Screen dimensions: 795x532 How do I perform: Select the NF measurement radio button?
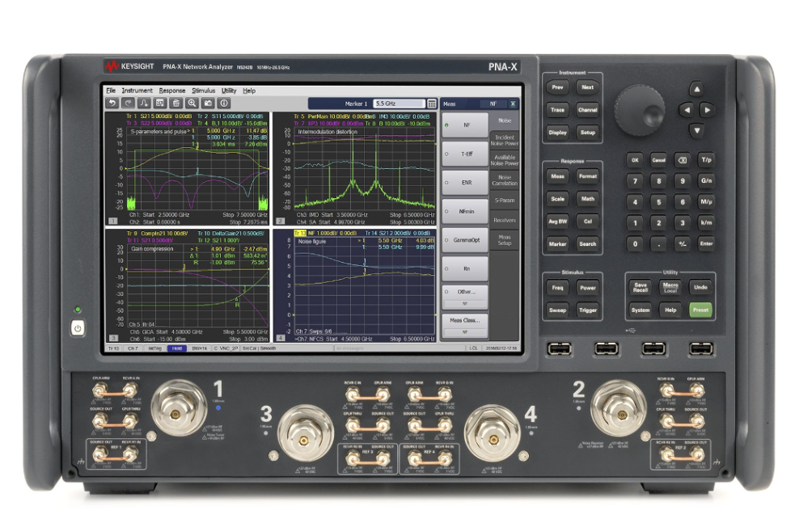click(x=464, y=126)
